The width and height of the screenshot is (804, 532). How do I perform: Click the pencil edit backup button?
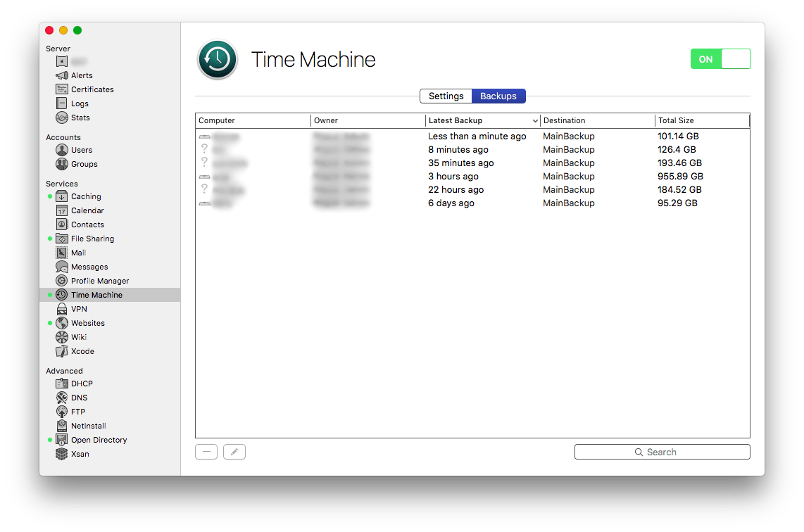click(234, 452)
